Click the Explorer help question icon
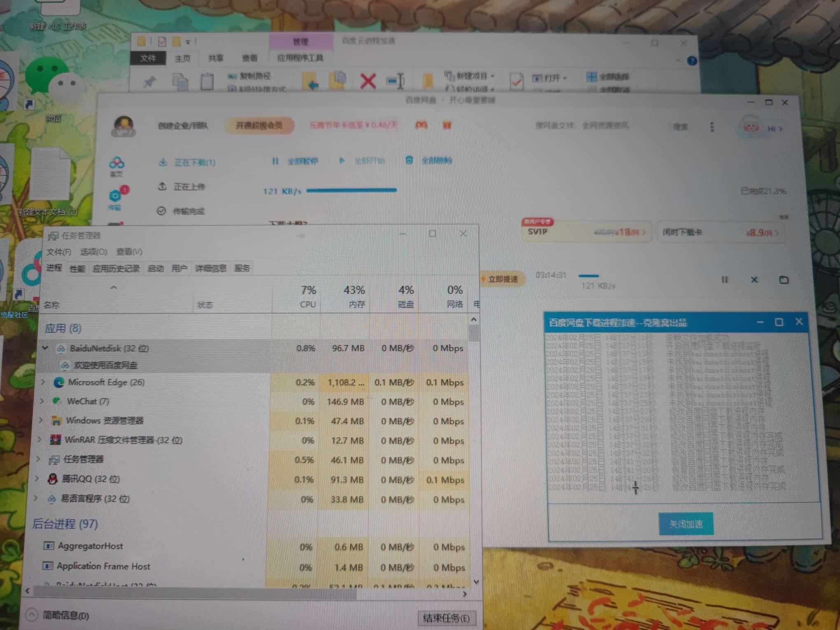Image resolution: width=840 pixels, height=630 pixels. pos(692,61)
